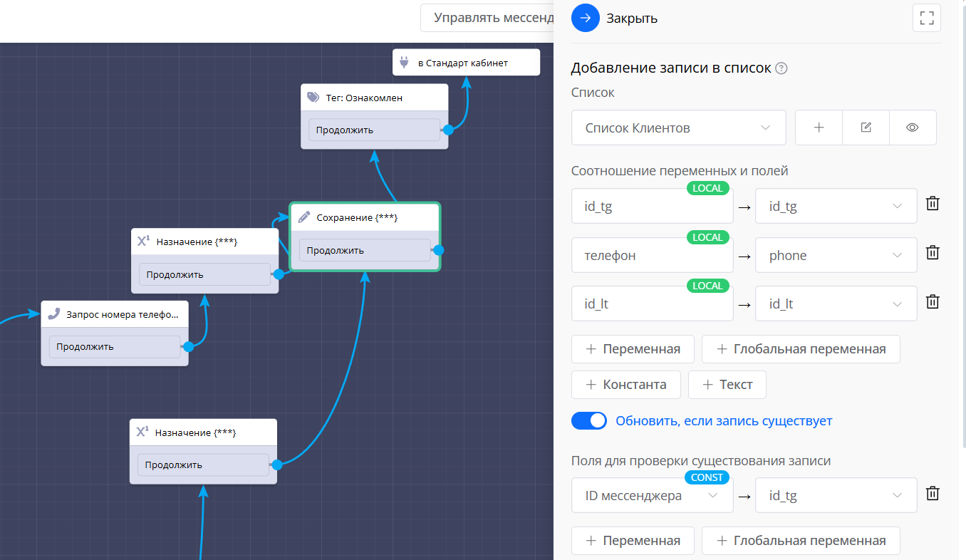Click the plus icon to add list
Screen dimensions: 966x560
(x=819, y=128)
